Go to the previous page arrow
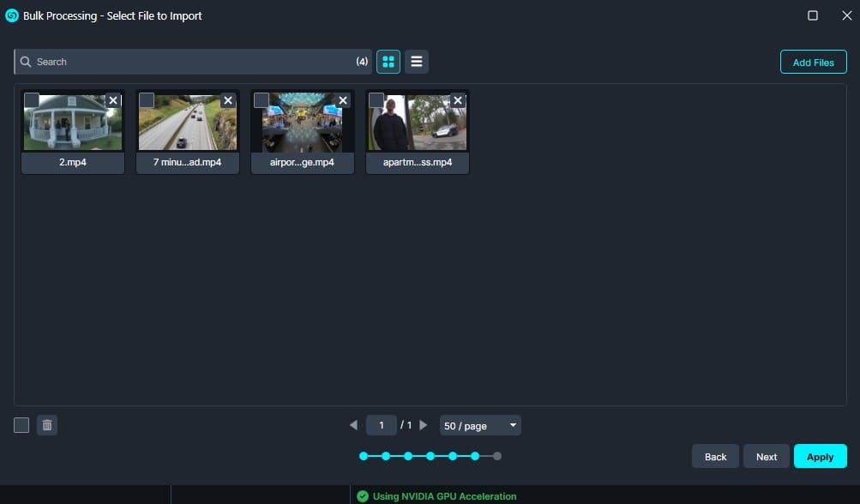The image size is (860, 504). coord(353,425)
